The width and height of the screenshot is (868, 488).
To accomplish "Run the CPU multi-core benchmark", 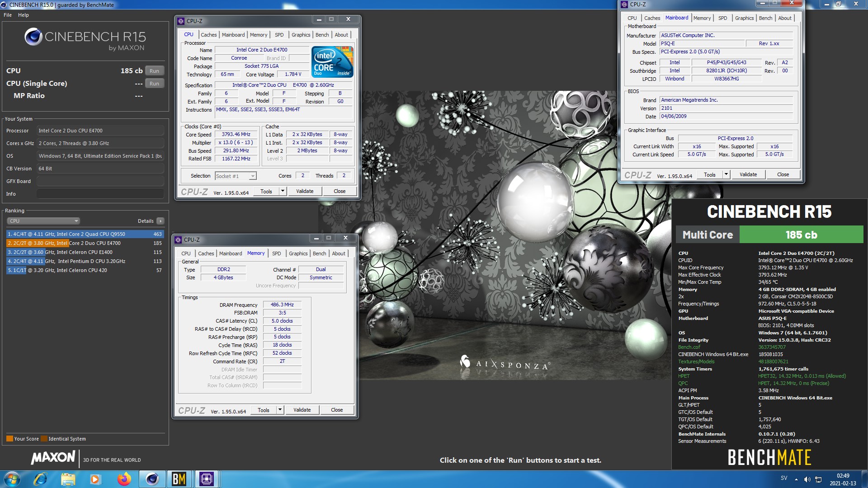I will point(155,71).
